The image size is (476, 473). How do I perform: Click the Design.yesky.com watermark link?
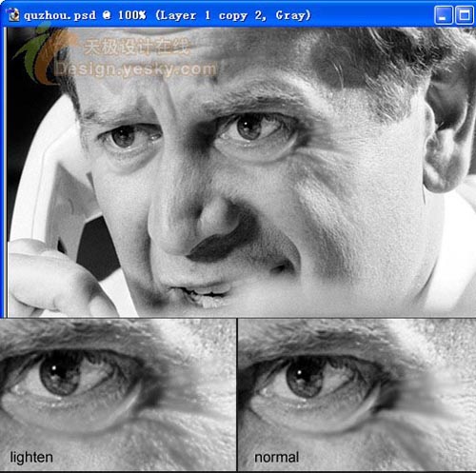pyautogui.click(x=136, y=69)
